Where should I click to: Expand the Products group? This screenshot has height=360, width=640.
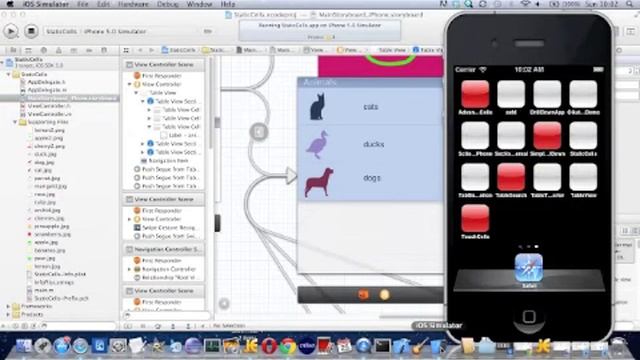(x=9, y=314)
